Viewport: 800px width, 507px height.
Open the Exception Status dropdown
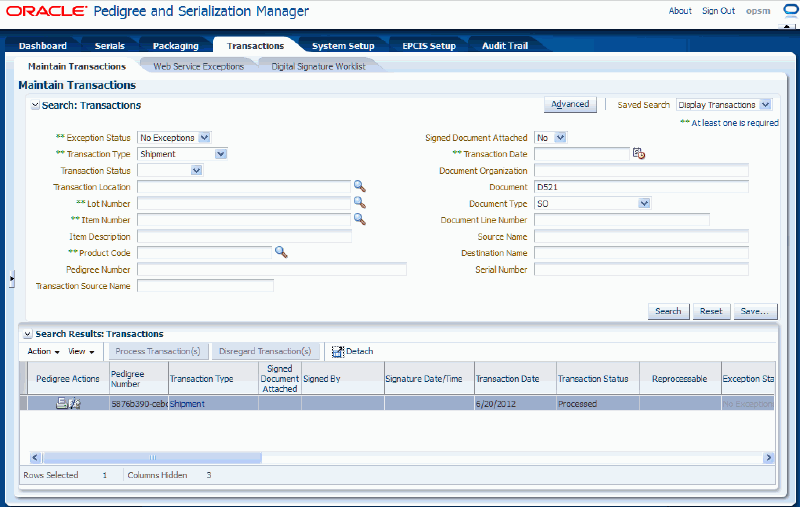(x=204, y=138)
